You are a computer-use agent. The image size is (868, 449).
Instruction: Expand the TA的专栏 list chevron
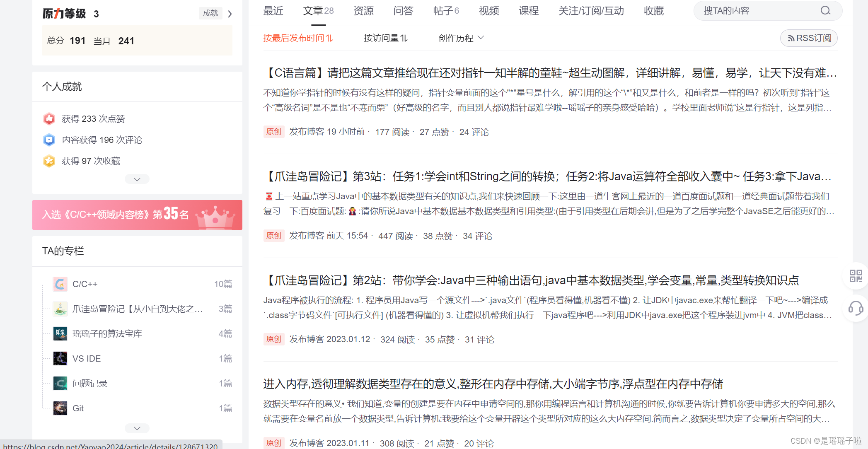(137, 428)
